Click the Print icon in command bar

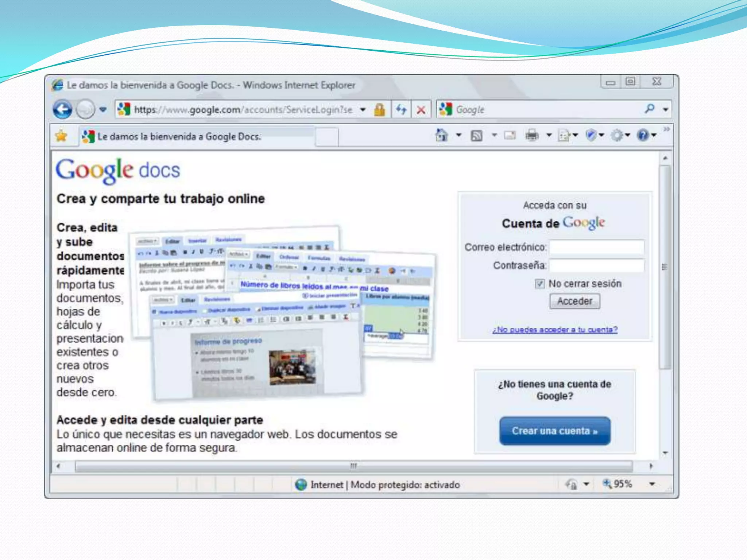point(532,135)
